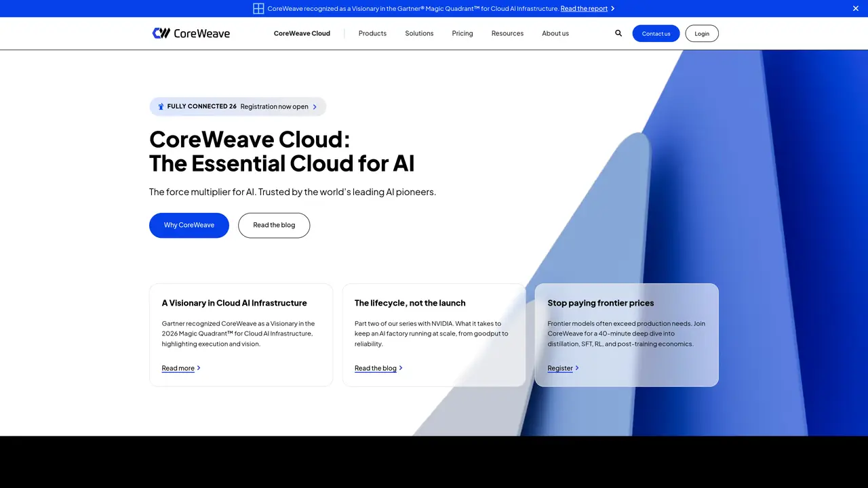Follow Read the blog in lifecycle card
Image resolution: width=868 pixels, height=488 pixels.
click(375, 368)
